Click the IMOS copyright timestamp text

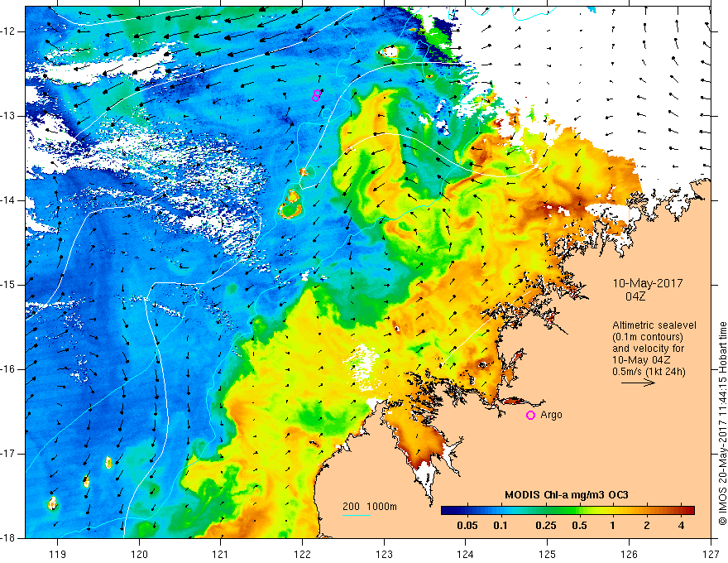(722, 423)
